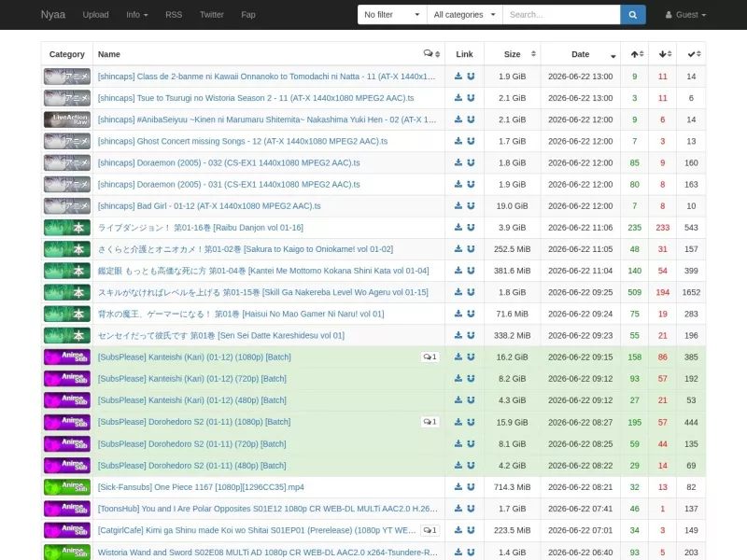Click the blue search magnifier button
747x560 pixels.
tap(633, 15)
